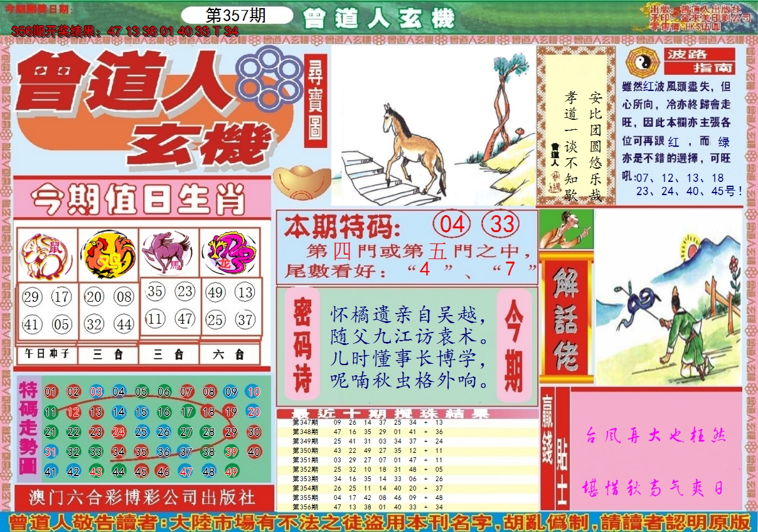Click trend chart ball 01
This screenshot has width=758, height=532.
point(51,392)
